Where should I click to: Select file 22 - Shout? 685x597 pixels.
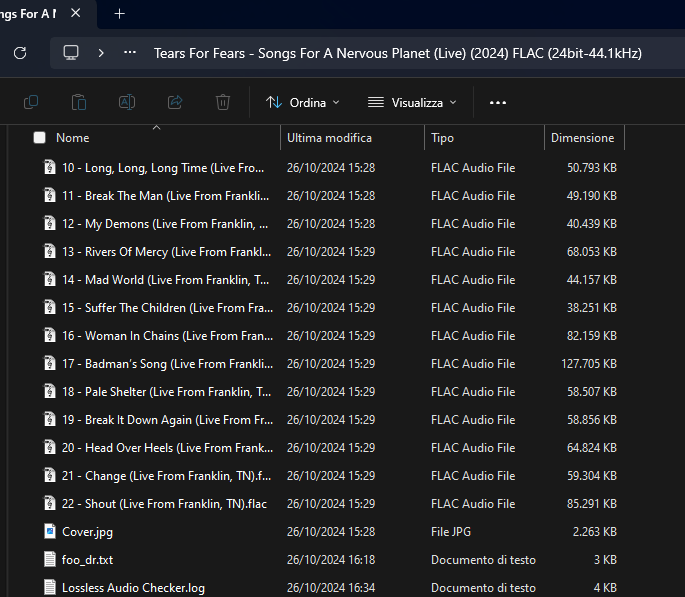tap(164, 504)
